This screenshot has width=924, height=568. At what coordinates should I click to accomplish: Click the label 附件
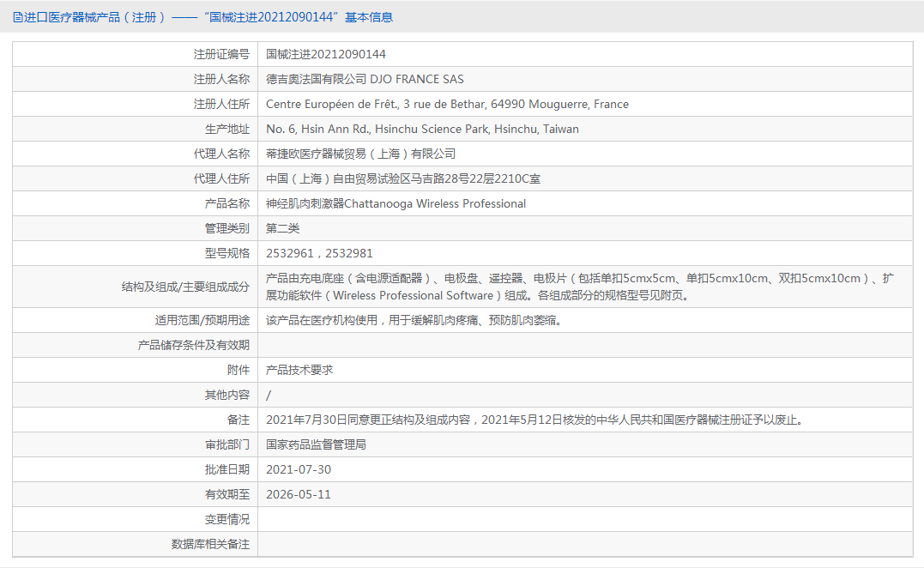pos(239,370)
